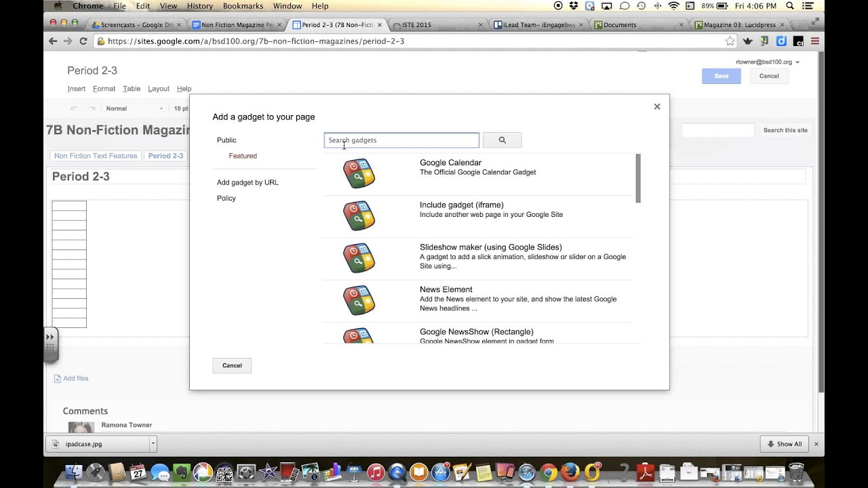Open the Format menu
This screenshot has width=868, height=488.
pos(104,89)
